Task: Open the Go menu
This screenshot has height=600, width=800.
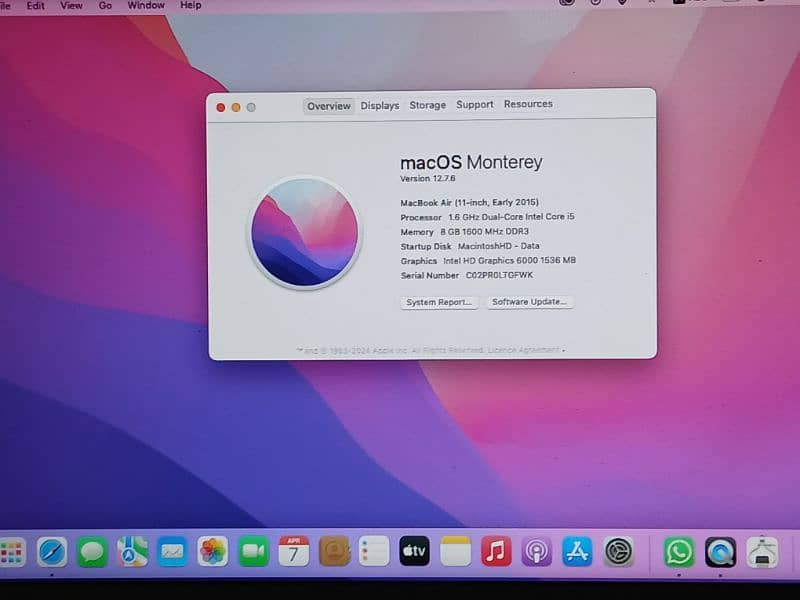Action: tap(105, 6)
